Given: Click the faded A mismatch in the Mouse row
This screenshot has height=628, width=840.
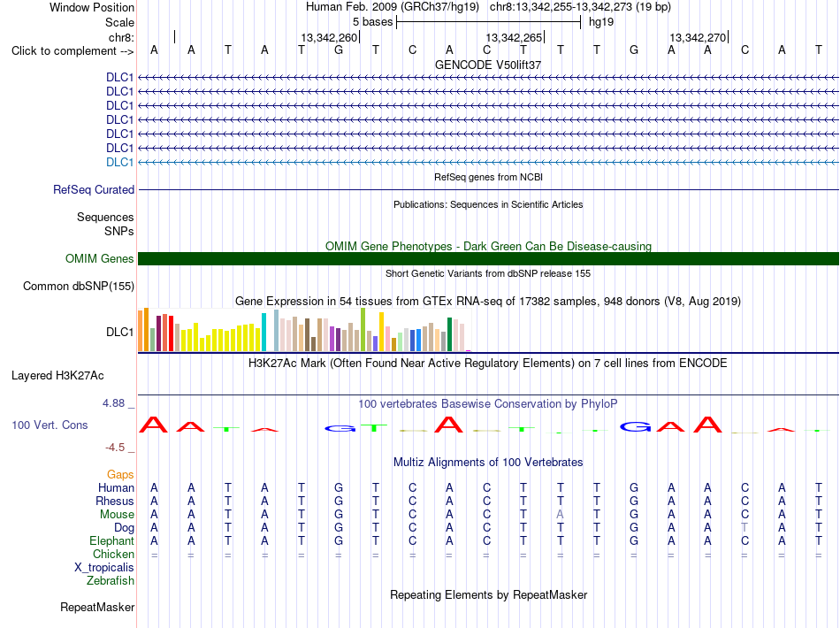Looking at the screenshot, I should pyautogui.click(x=560, y=515).
